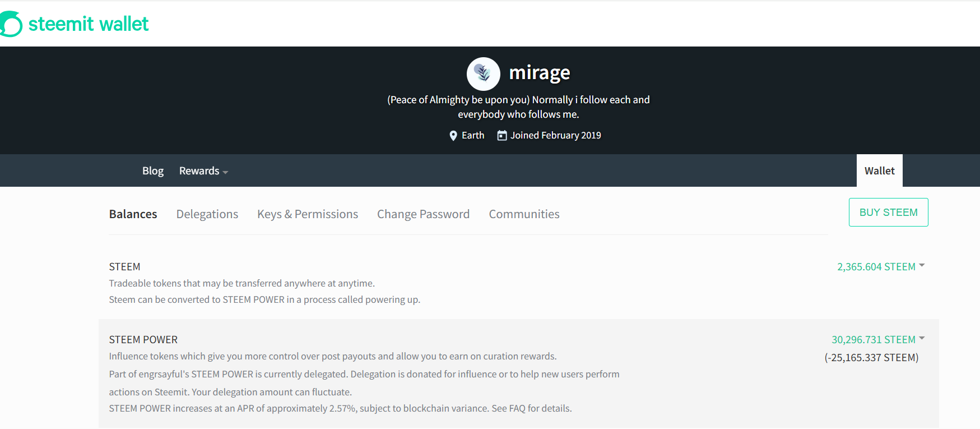
Task: Open the Change Password tab
Action: [x=423, y=214]
